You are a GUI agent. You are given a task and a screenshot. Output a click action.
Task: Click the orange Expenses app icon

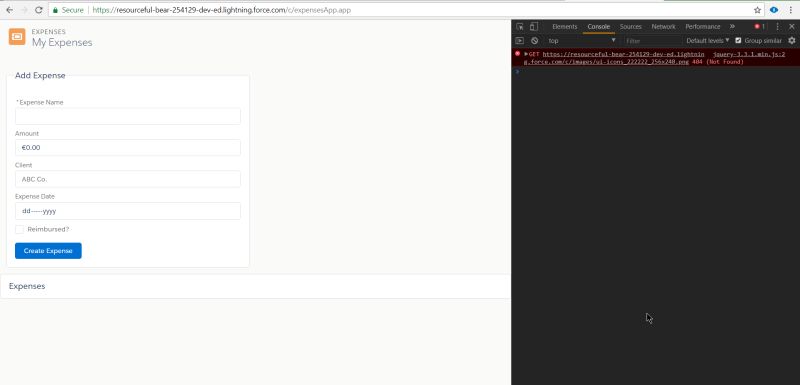(x=17, y=37)
